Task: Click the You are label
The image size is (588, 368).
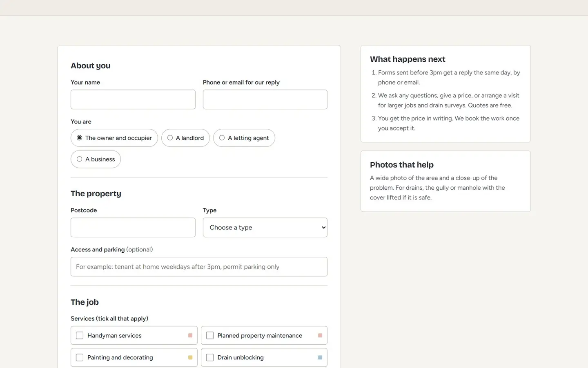Action: (x=81, y=121)
